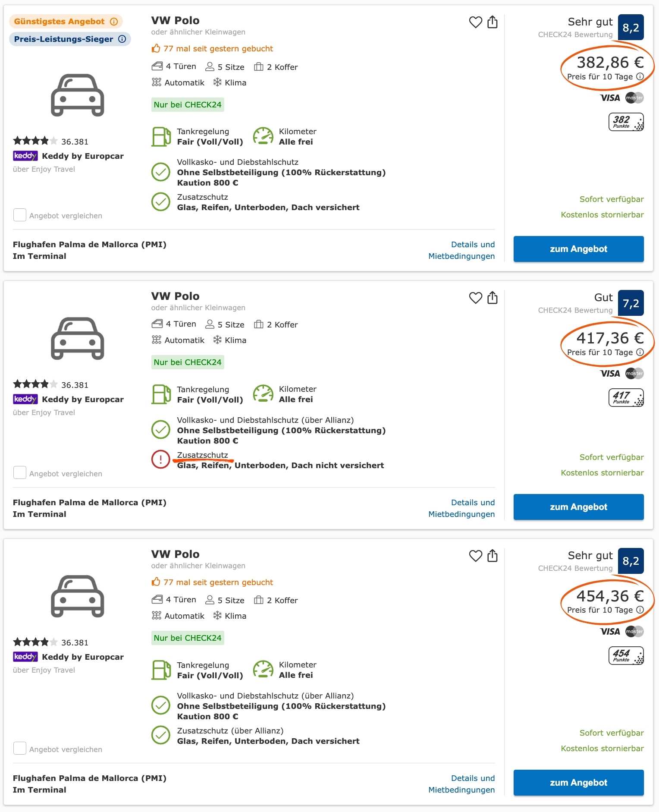Click info icon next to 454,36 € price
Viewport: 659px width, 812px height.
click(x=640, y=610)
